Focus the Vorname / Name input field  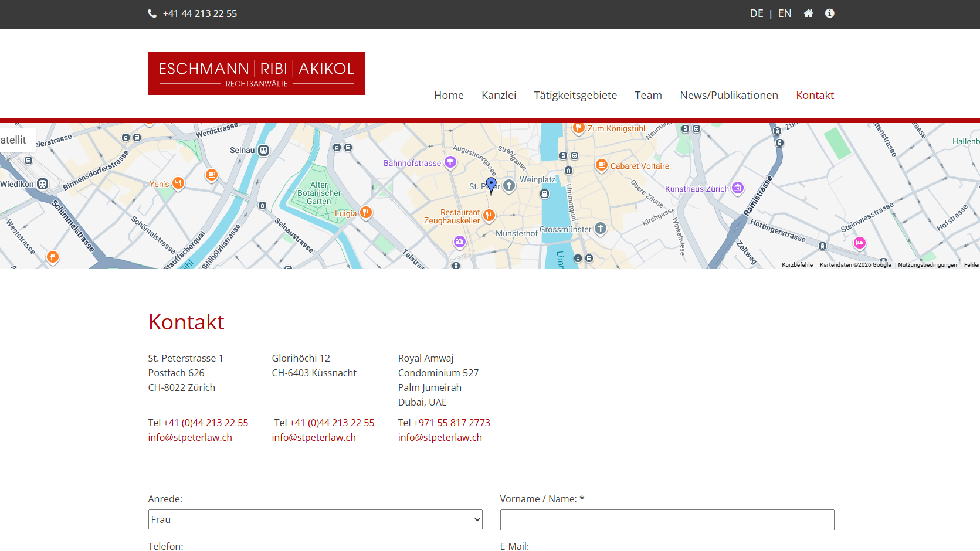click(x=667, y=520)
